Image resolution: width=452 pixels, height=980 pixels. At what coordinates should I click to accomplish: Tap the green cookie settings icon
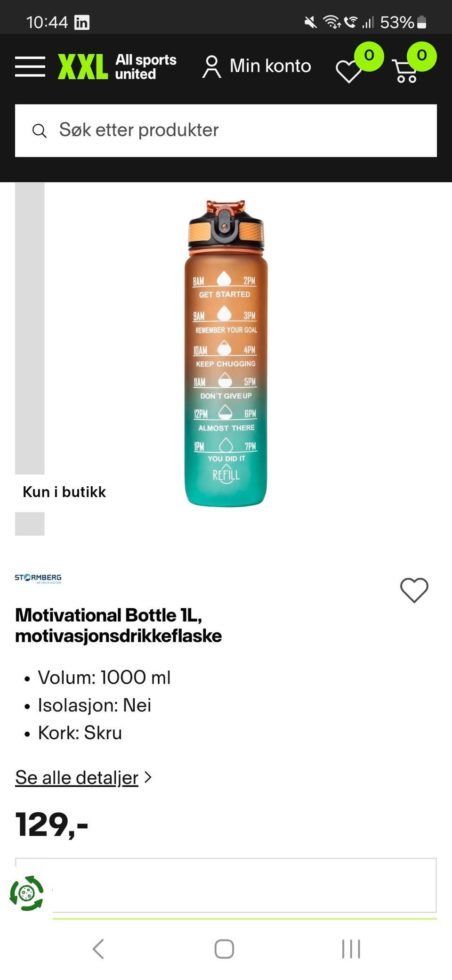[27, 893]
